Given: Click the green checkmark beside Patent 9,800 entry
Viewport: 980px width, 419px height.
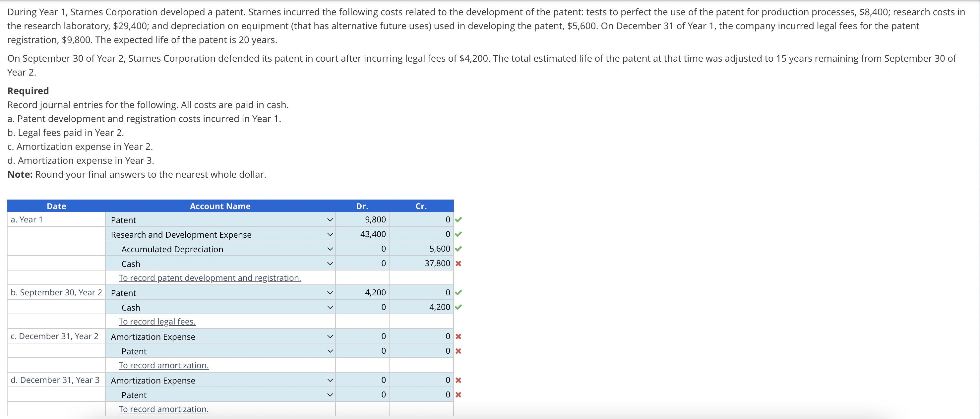Looking at the screenshot, I should tap(459, 219).
